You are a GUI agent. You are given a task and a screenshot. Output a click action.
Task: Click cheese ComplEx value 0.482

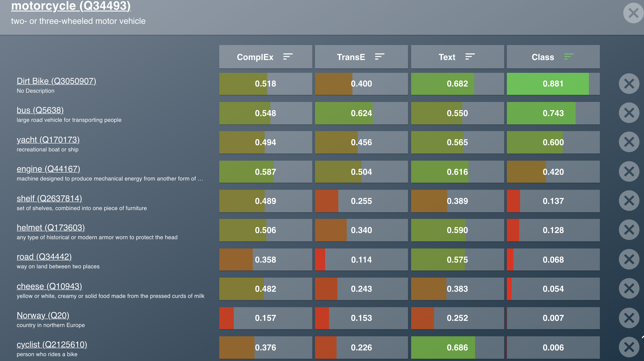point(266,289)
